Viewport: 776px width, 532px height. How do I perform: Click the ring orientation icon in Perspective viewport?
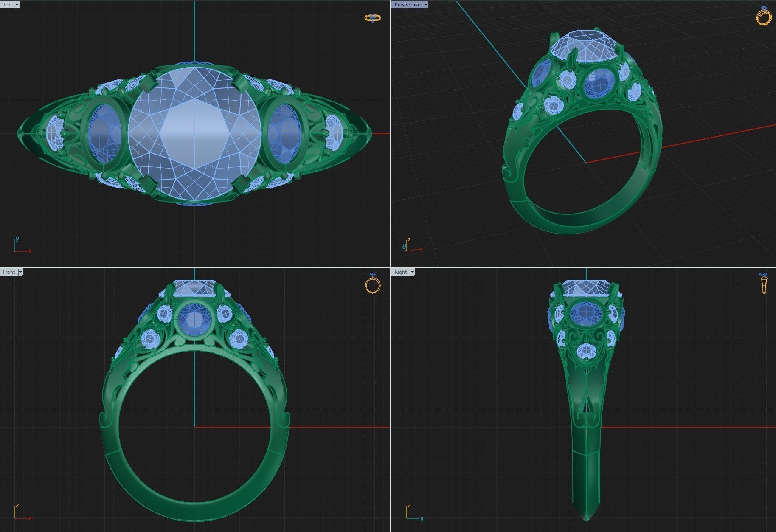pyautogui.click(x=764, y=16)
